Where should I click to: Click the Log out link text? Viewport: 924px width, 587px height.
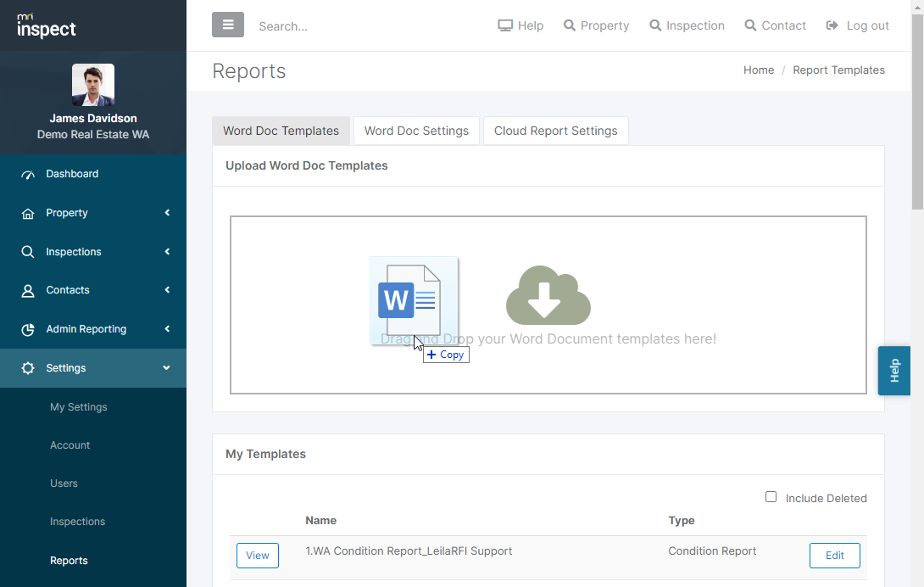coord(867,25)
